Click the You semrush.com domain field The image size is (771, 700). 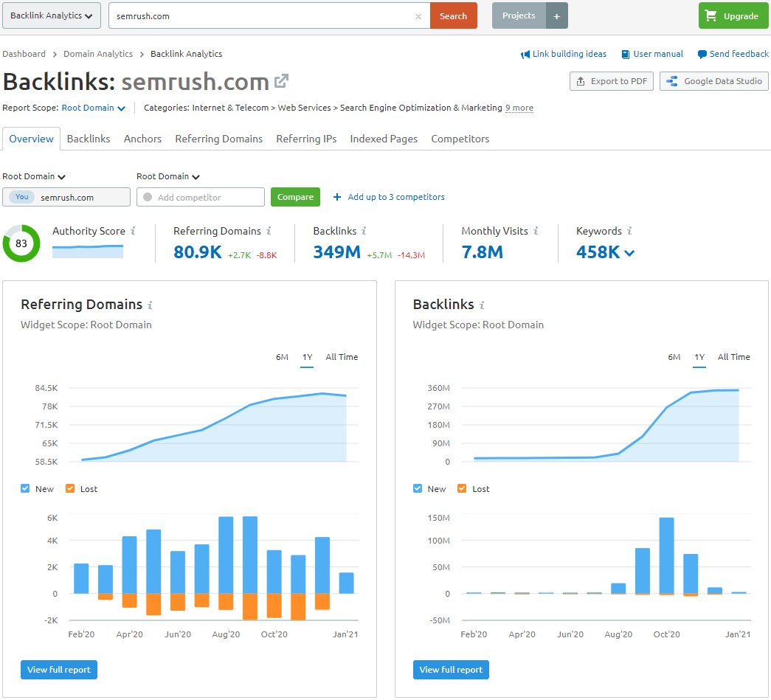(x=66, y=197)
